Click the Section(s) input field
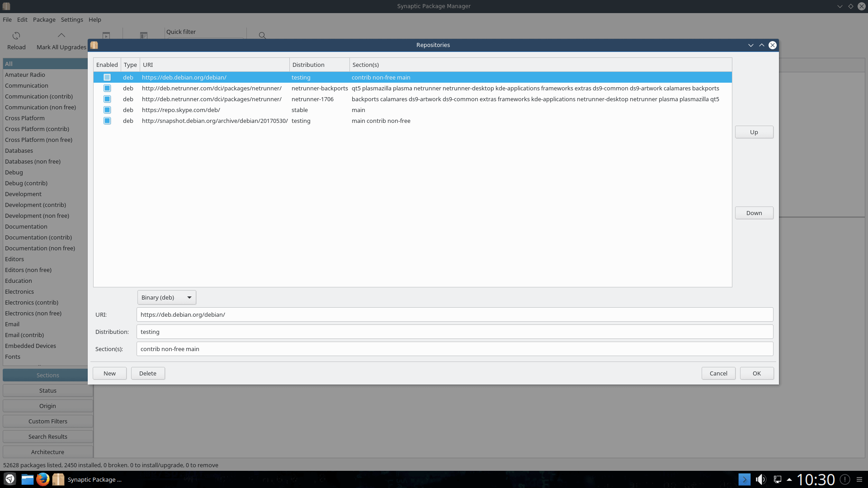868x488 pixels. pos(455,349)
